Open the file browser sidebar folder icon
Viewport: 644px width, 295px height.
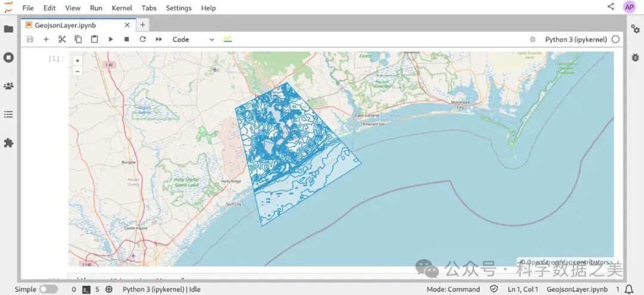click(8, 29)
